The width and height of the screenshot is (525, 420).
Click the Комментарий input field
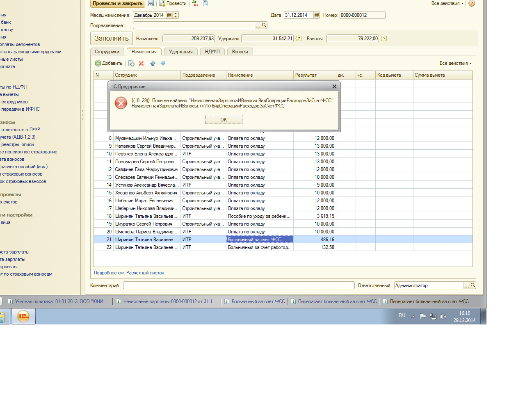pos(238,285)
